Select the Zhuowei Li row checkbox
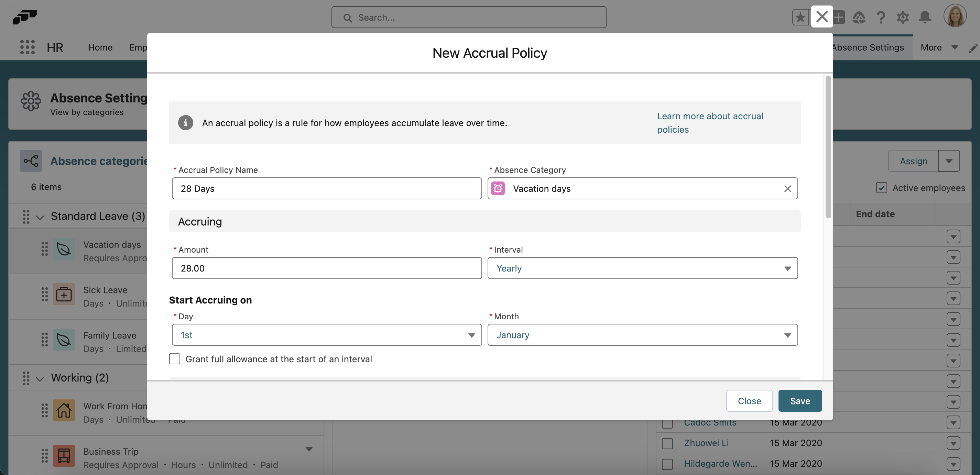 coord(667,443)
